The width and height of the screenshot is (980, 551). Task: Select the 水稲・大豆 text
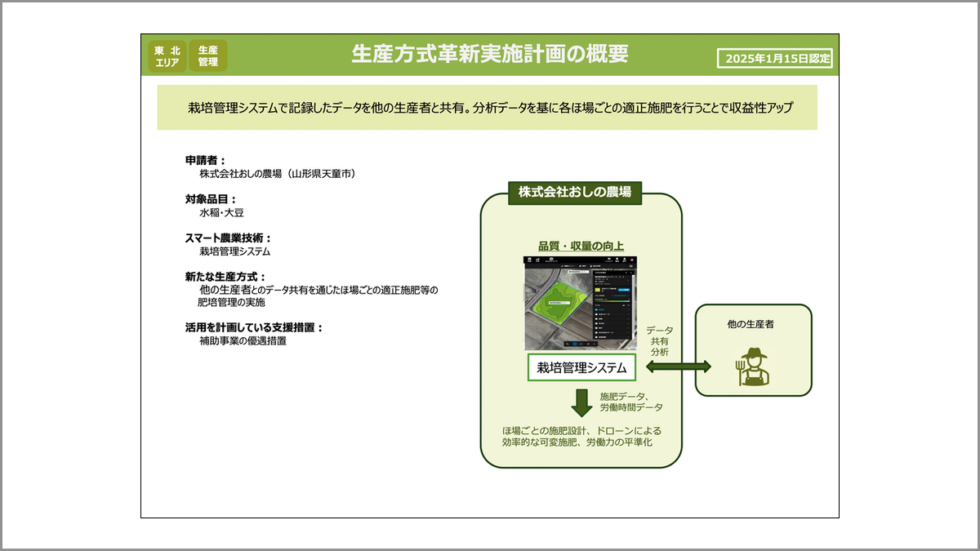point(222,212)
